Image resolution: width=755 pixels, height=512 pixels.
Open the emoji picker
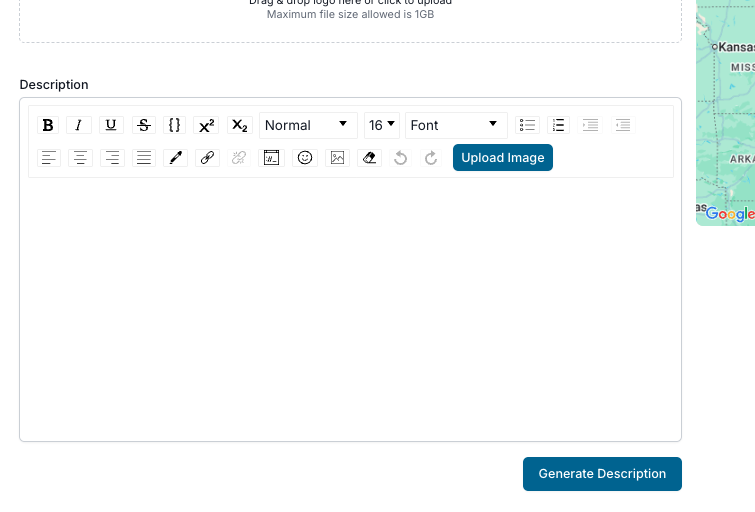[305, 157]
